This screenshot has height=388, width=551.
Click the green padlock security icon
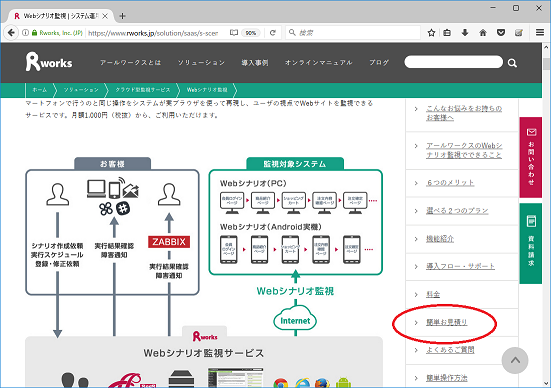[34, 33]
